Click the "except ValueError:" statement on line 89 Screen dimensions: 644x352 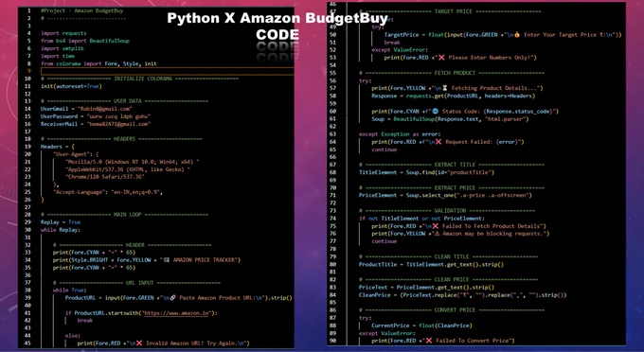pos(387,333)
